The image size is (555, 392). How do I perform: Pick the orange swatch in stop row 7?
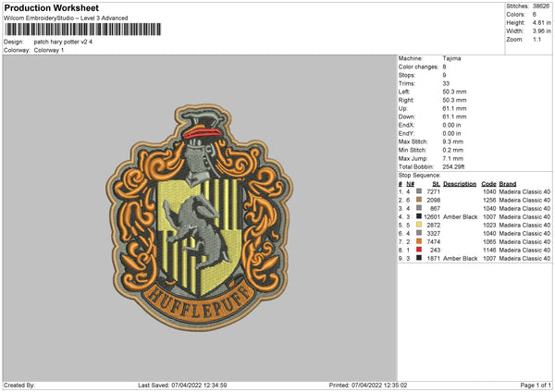tap(419, 241)
